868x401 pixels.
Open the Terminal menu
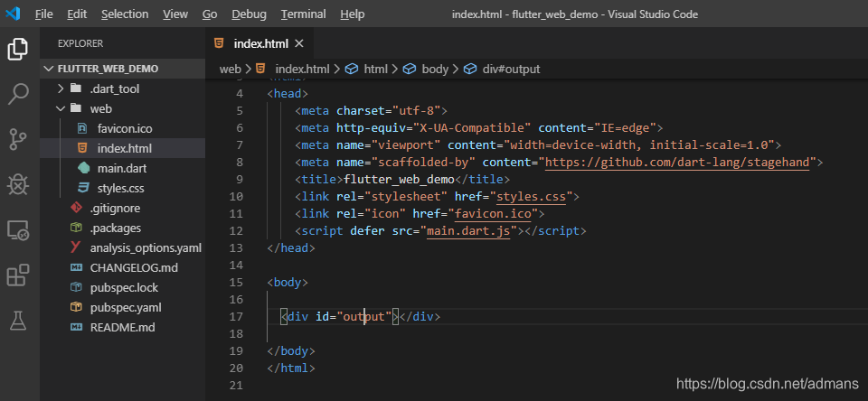(x=303, y=14)
